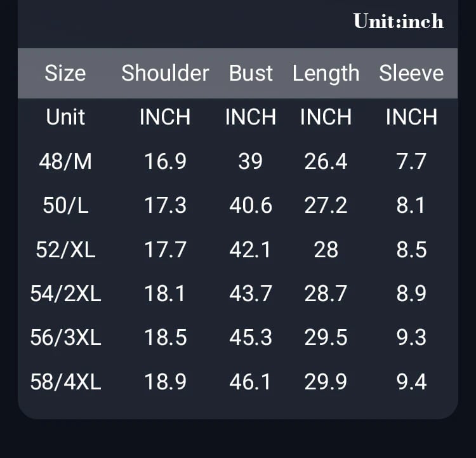Click the Unit cell in the Size column
This screenshot has height=458, width=476.
pos(65,118)
